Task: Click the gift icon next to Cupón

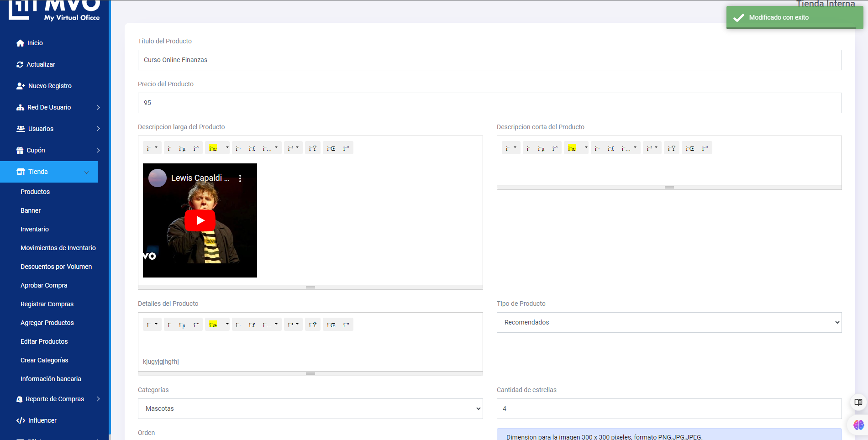Action: (x=20, y=150)
